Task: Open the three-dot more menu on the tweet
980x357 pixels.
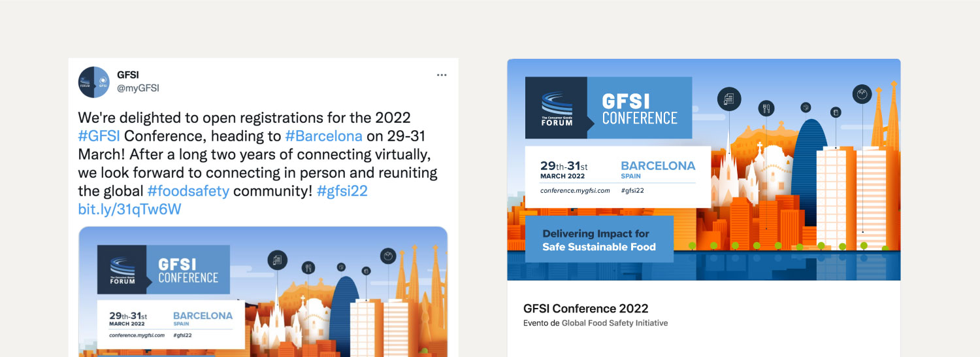Action: (x=442, y=75)
